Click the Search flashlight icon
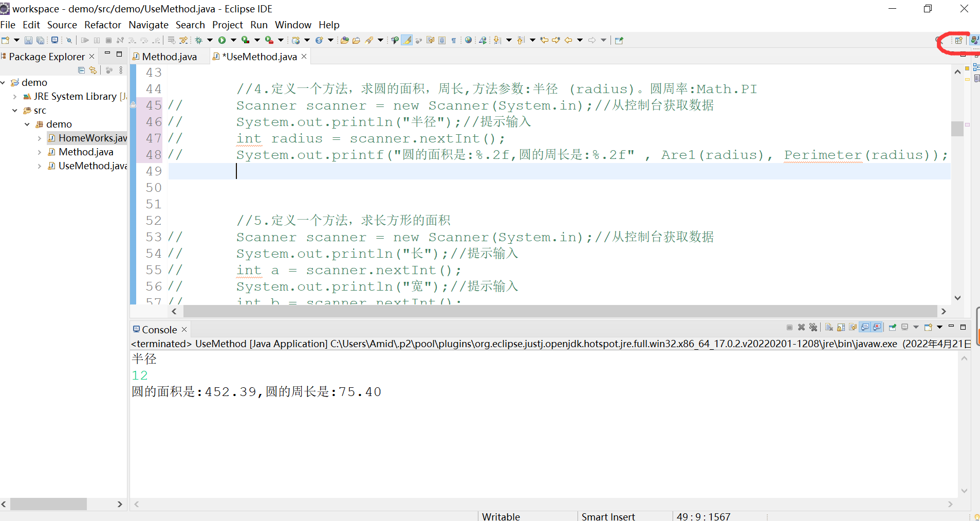 pyautogui.click(x=369, y=40)
